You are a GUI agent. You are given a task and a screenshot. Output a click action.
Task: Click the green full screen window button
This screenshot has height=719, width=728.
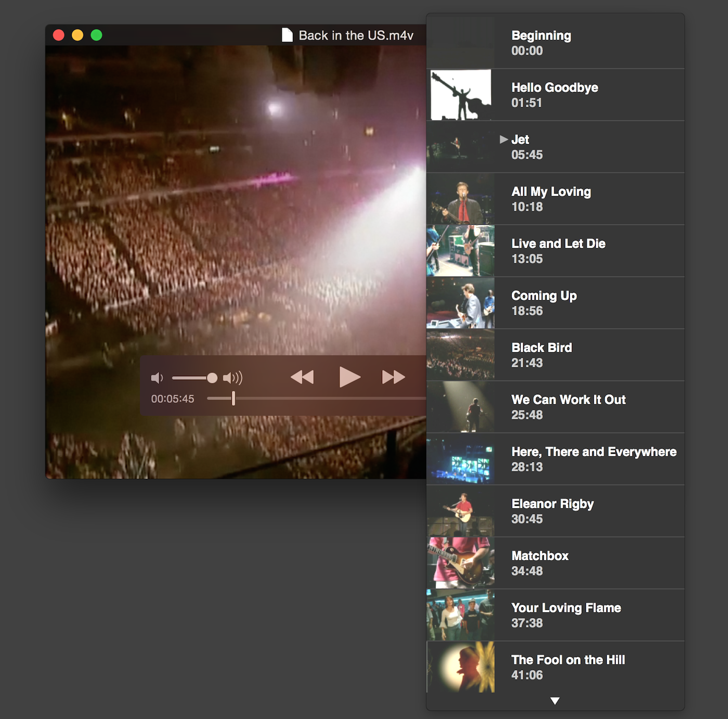click(96, 35)
